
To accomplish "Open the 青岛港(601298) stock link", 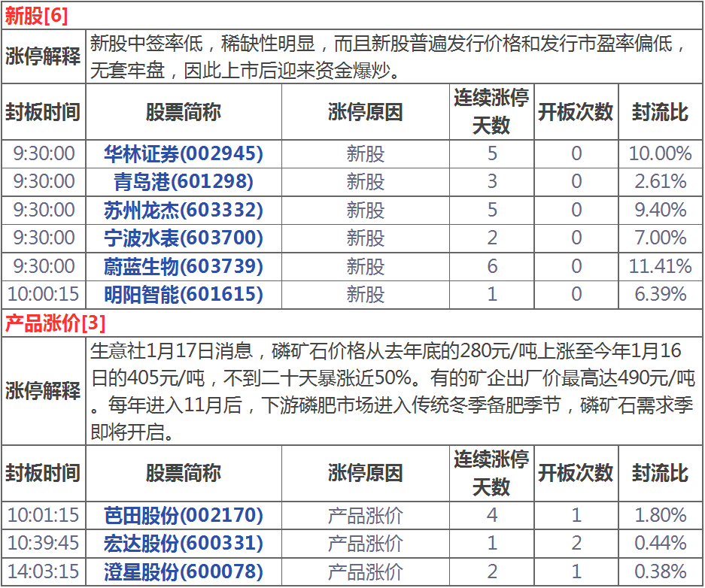I will pos(184,182).
